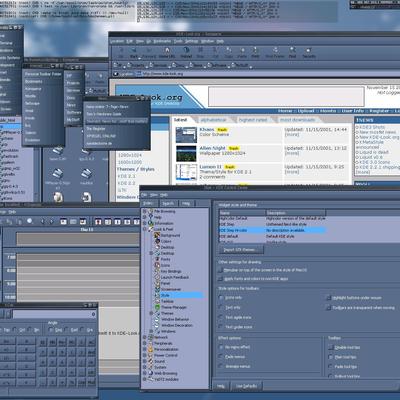Check 'Apply fonts and colors to non-KDE apps'
Viewport: 400px width, 400px height.
point(220,279)
